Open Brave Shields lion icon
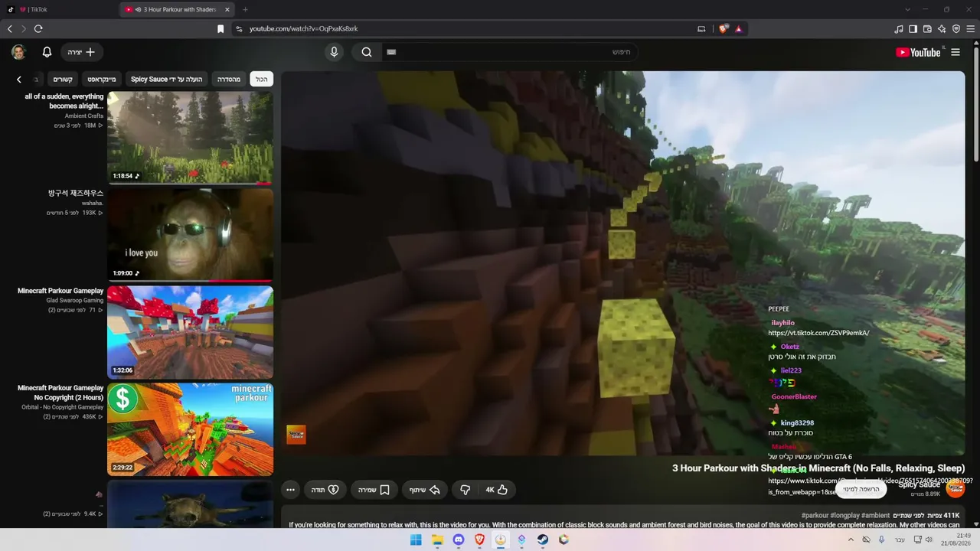 [x=724, y=28]
